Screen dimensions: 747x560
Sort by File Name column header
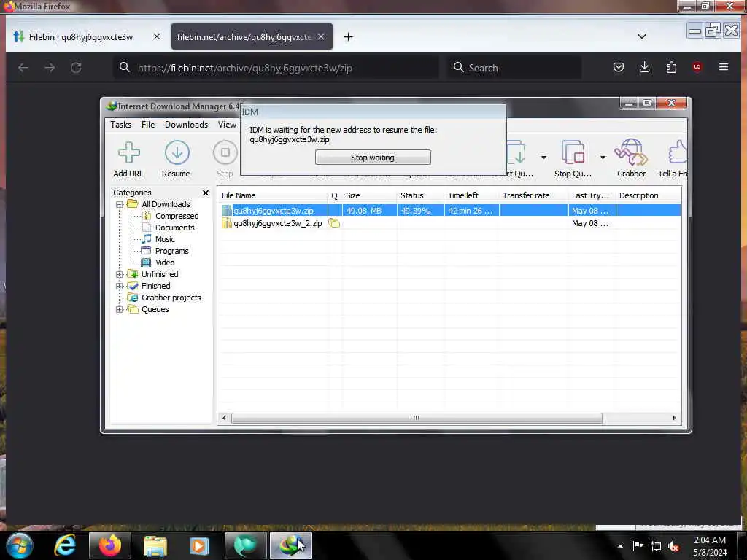pos(273,195)
